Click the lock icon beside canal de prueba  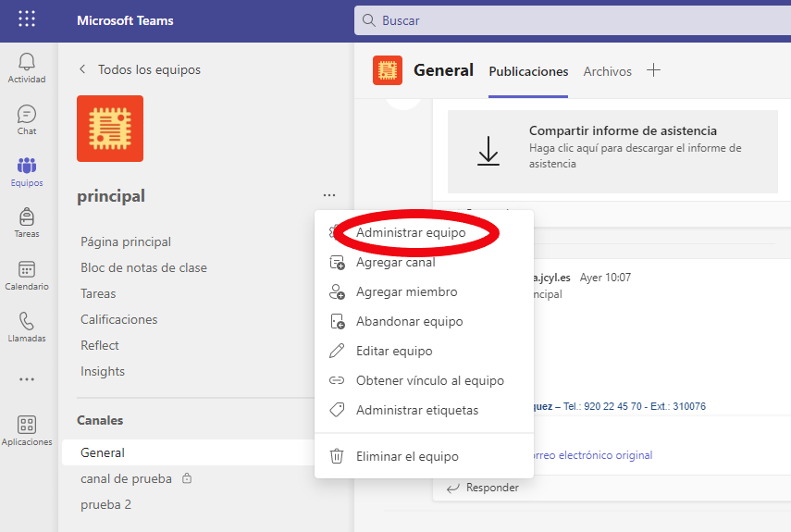[187, 478]
